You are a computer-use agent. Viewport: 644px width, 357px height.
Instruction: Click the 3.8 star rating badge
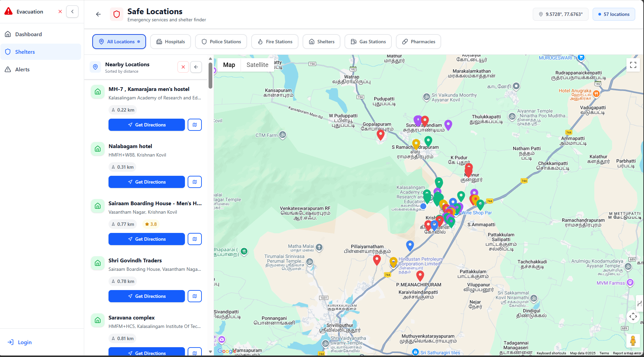click(x=151, y=224)
